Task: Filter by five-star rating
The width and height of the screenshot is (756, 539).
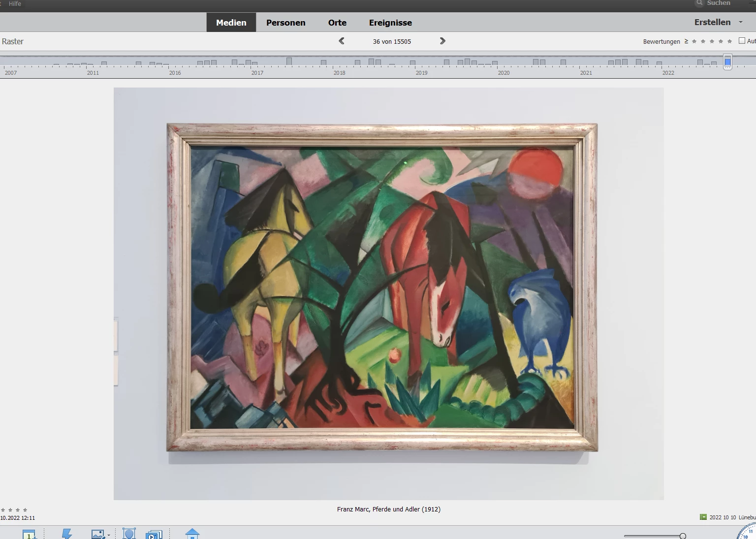Action: coord(729,41)
